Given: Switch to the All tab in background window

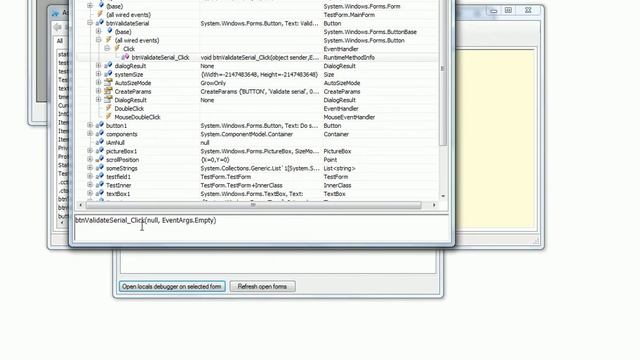Looking at the screenshot, I should point(60,41).
